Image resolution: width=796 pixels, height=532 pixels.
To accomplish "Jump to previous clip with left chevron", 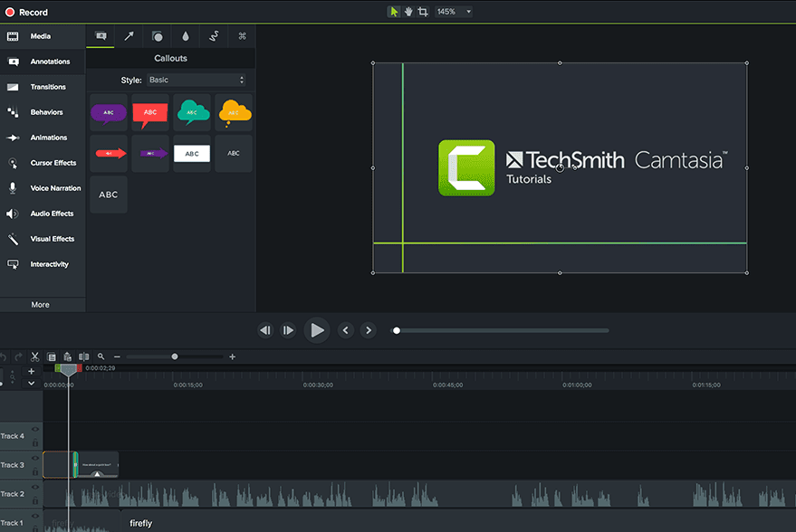I will [346, 330].
